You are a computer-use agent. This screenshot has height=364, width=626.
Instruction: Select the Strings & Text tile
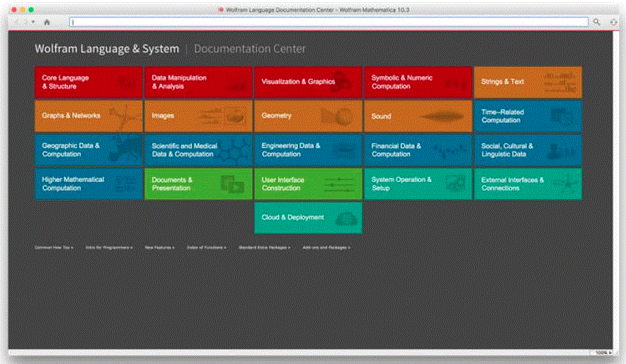point(528,82)
